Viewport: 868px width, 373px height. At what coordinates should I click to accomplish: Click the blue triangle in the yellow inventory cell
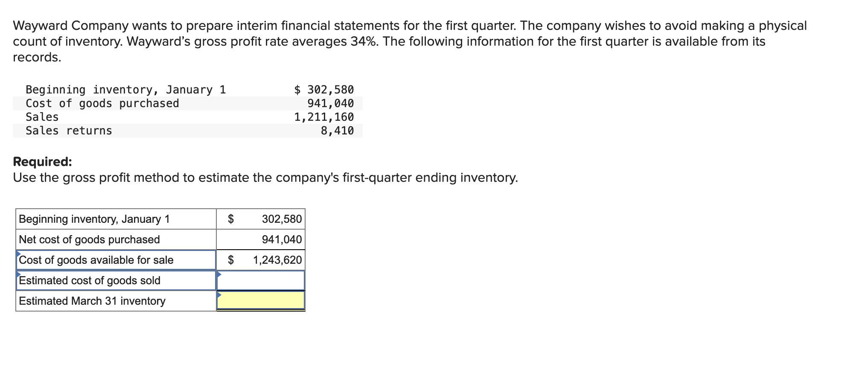219,294
